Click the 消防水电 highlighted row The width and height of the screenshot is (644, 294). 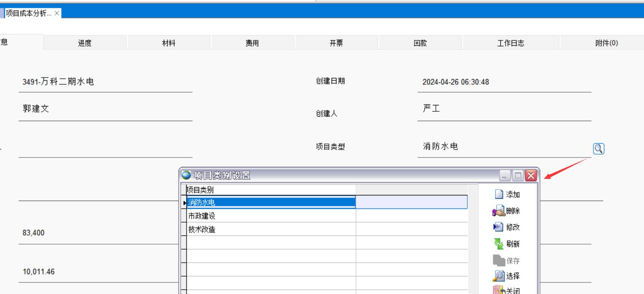coord(270,202)
